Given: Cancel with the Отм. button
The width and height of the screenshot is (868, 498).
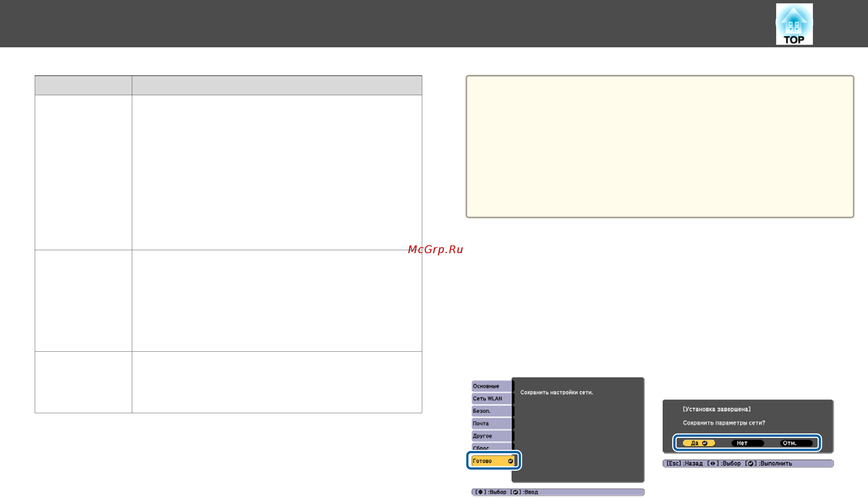Looking at the screenshot, I should click(796, 443).
